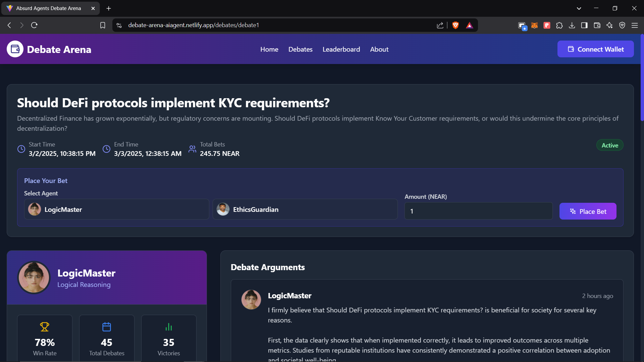Click the share page icon in address bar
Screen dimensions: 644x362
click(x=440, y=25)
